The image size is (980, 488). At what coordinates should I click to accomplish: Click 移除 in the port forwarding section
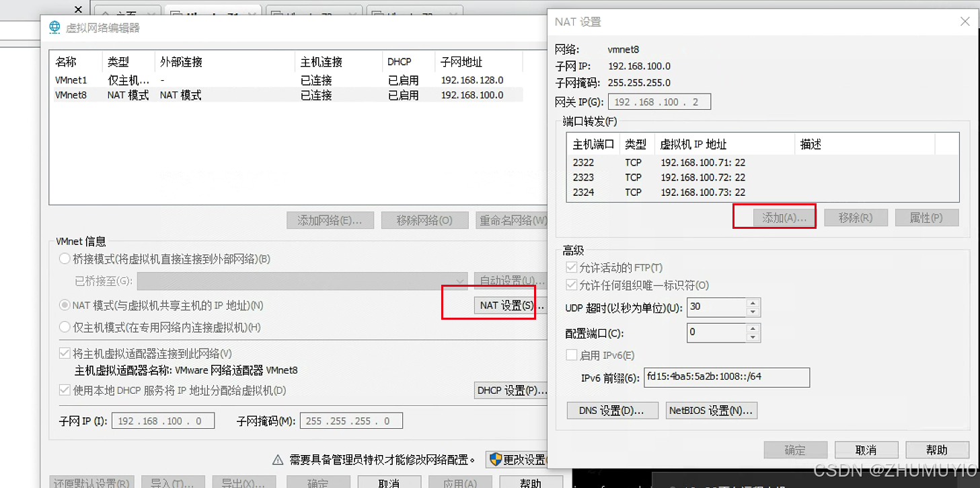(856, 217)
